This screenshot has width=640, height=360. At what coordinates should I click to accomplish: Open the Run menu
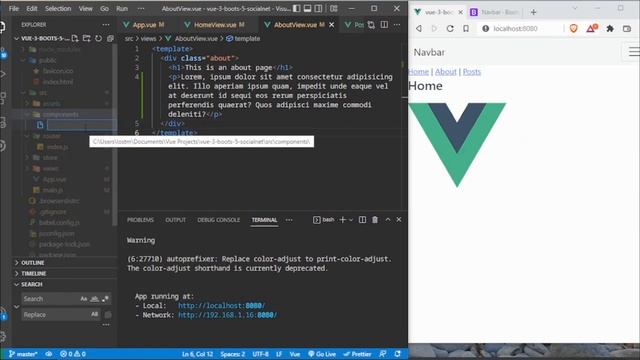point(122,9)
